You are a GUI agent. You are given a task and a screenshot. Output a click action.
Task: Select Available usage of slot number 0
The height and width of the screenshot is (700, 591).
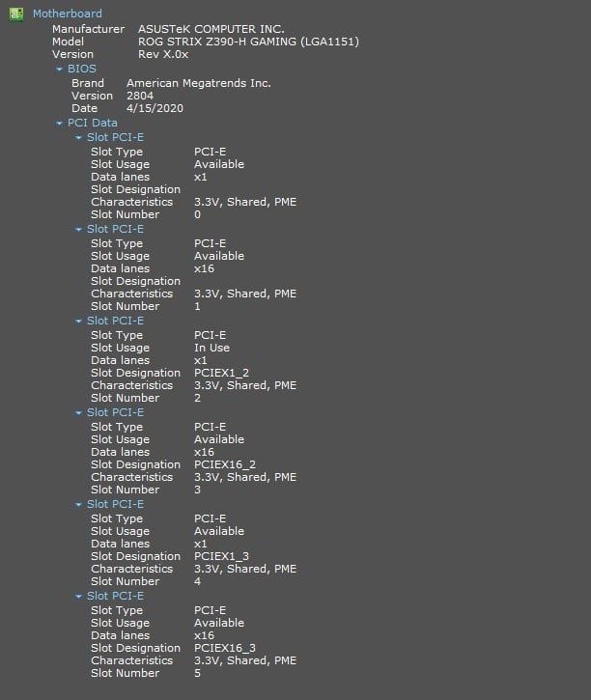coord(219,164)
